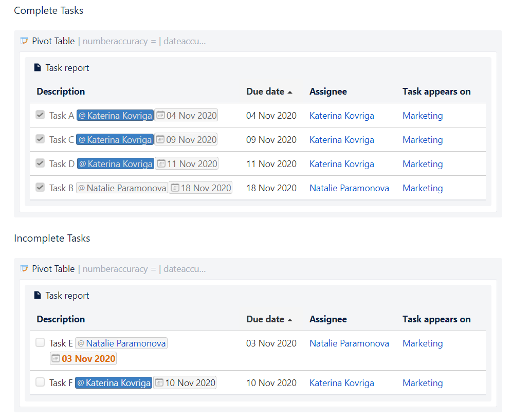Open Natalie Paramonova's assignee link for Task B
This screenshot has height=420, width=512.
point(349,188)
